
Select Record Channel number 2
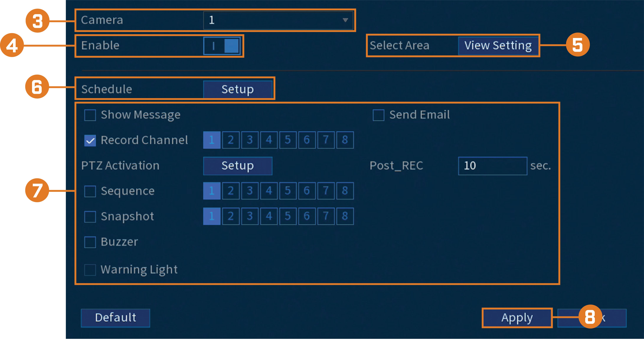tap(231, 140)
